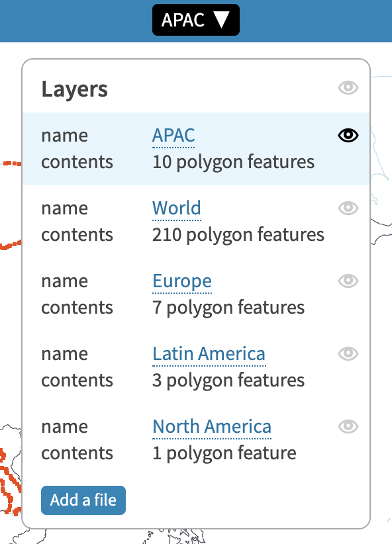Hide the APAC layer with its eye icon
The image size is (392, 544).
click(348, 135)
